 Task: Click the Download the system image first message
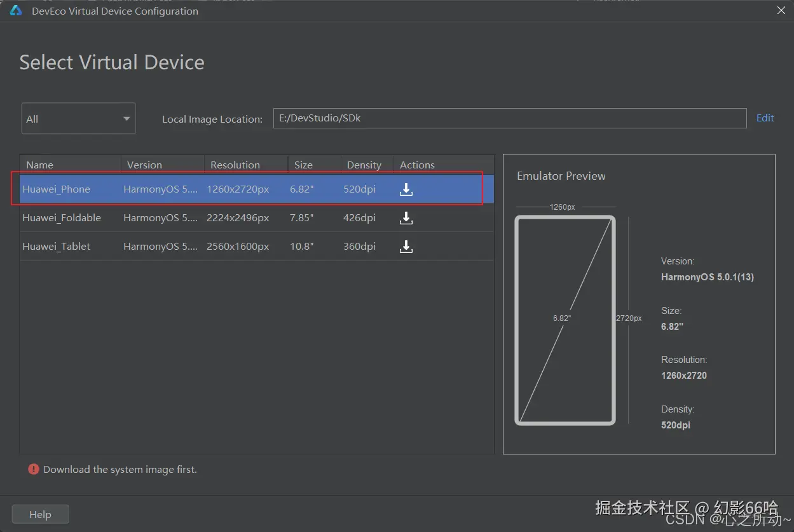coord(120,470)
